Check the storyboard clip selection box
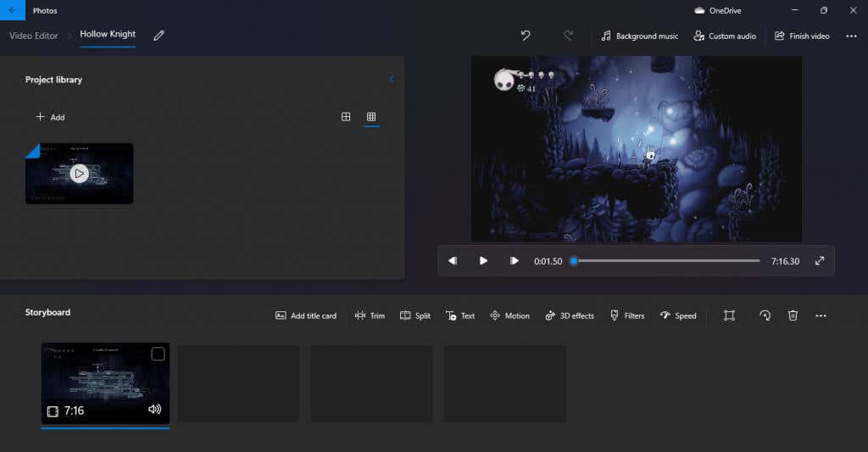This screenshot has height=452, width=868. tap(158, 354)
